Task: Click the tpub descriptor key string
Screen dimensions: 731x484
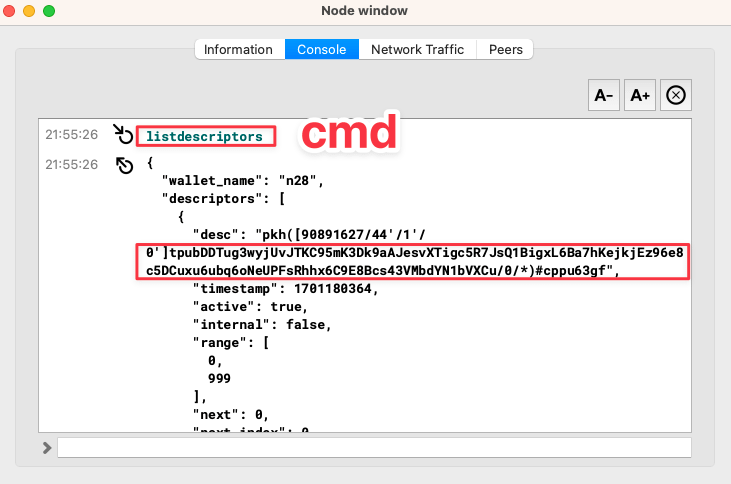Action: click(410, 260)
